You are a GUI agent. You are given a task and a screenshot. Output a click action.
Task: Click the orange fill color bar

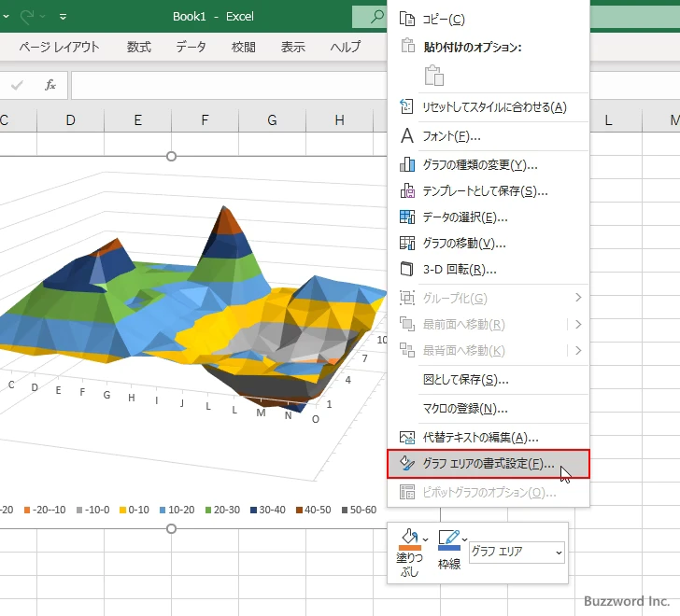[409, 548]
